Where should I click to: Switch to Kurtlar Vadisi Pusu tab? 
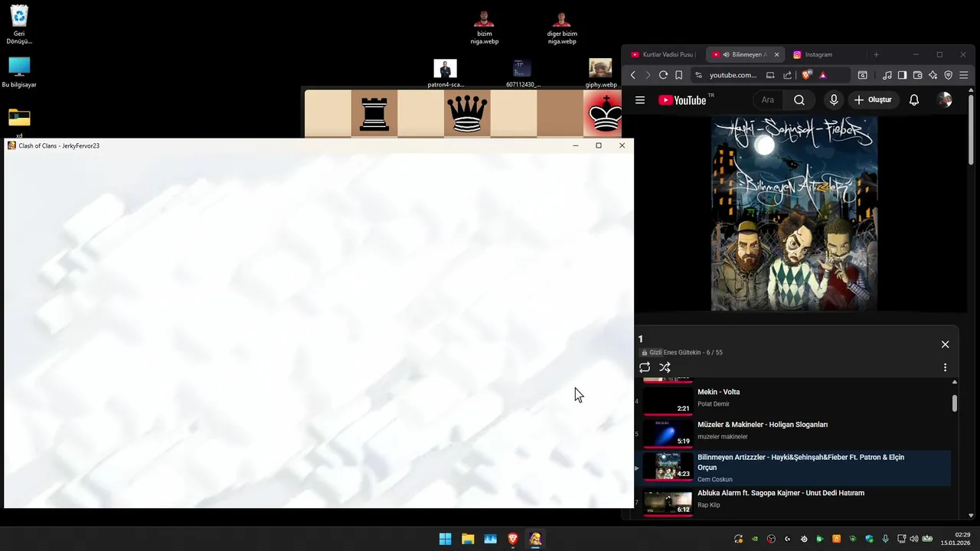663,54
